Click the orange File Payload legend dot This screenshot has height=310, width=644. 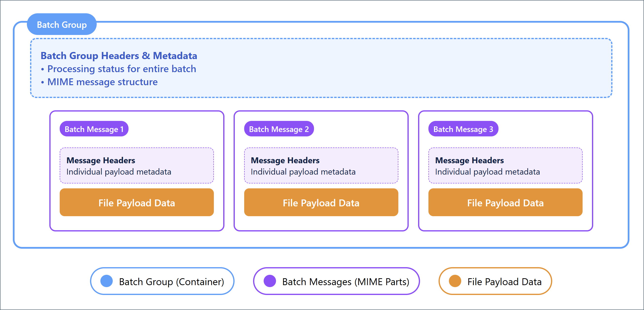[455, 281]
